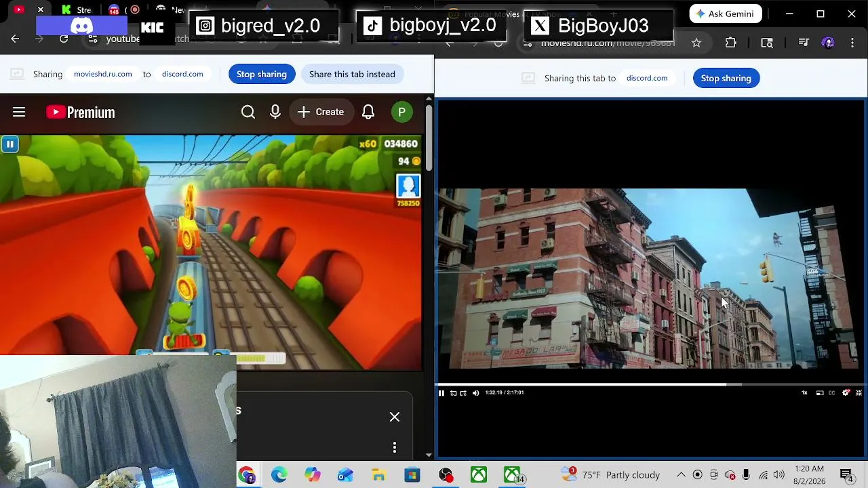Screen dimensions: 868x488
Task: Launch Microsoft Edge from the taskbar
Action: 279,475
